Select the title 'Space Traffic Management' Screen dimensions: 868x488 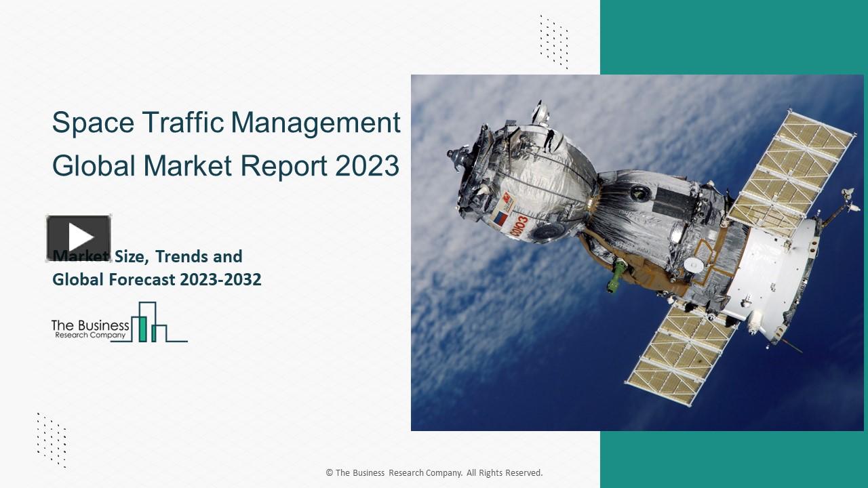[x=225, y=123]
